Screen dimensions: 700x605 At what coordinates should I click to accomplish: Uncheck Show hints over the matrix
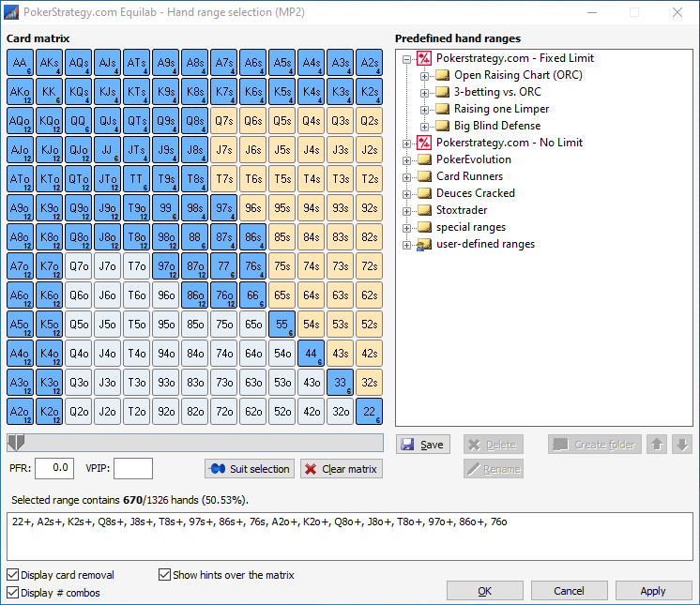165,575
